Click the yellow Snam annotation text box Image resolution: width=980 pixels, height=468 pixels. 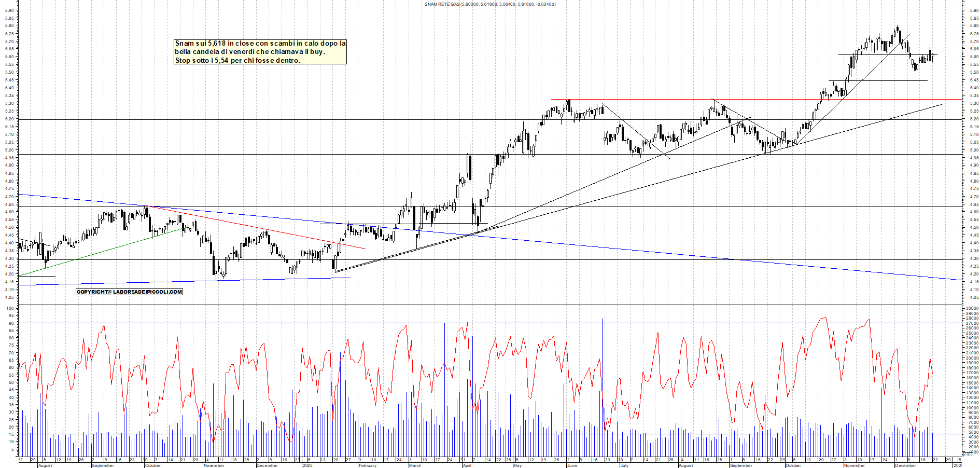coord(260,52)
